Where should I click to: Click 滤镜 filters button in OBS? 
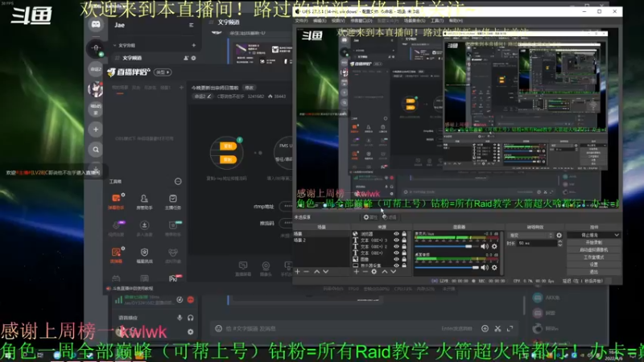point(390,217)
